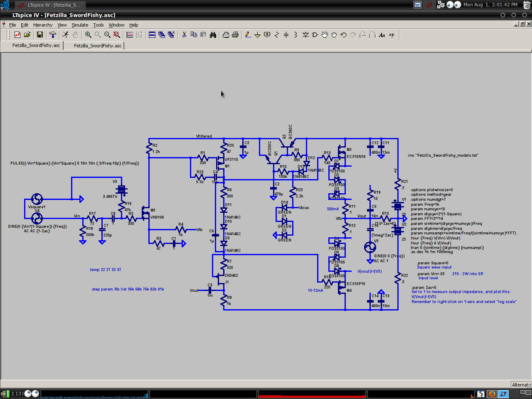
Task: Open the Help menu
Action: 133,25
